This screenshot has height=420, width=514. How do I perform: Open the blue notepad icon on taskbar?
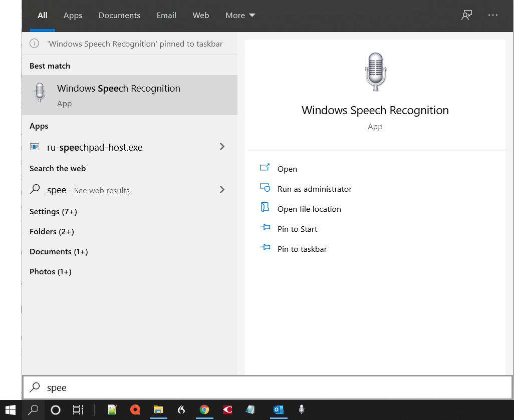250,409
